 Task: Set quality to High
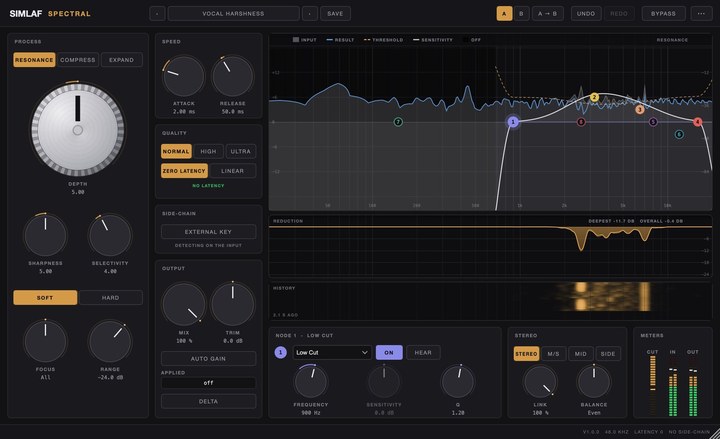coord(208,151)
